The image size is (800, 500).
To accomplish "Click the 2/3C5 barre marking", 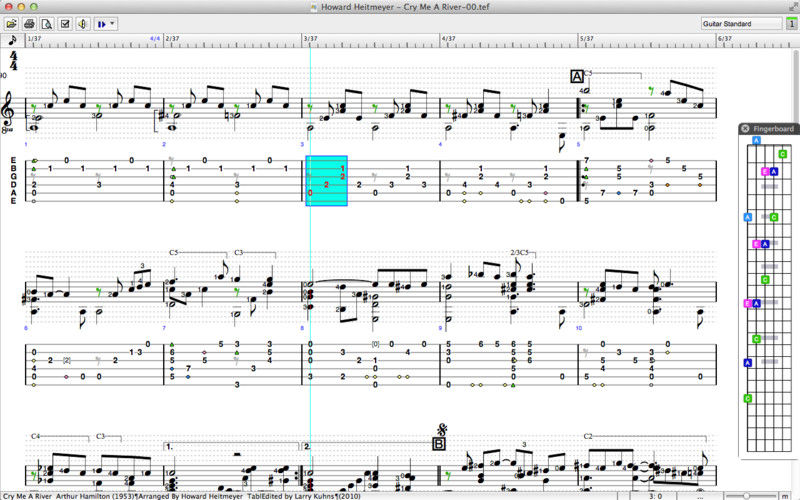I will (519, 252).
